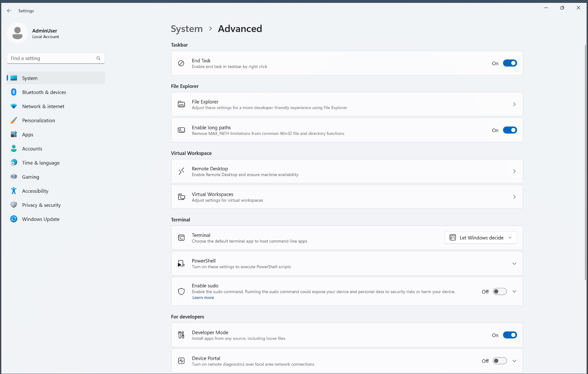Turn off the End Task toggle
Screen dimensions: 588x374
pyautogui.click(x=510, y=63)
